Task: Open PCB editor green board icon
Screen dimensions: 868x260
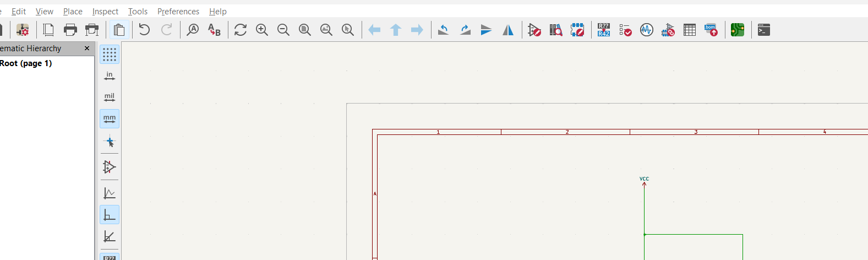Action: pyautogui.click(x=738, y=30)
